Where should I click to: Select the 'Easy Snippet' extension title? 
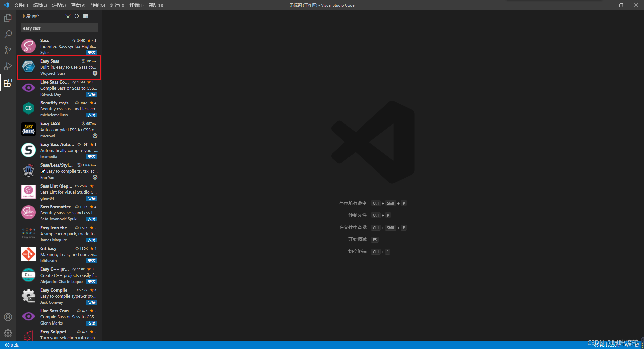pyautogui.click(x=53, y=332)
